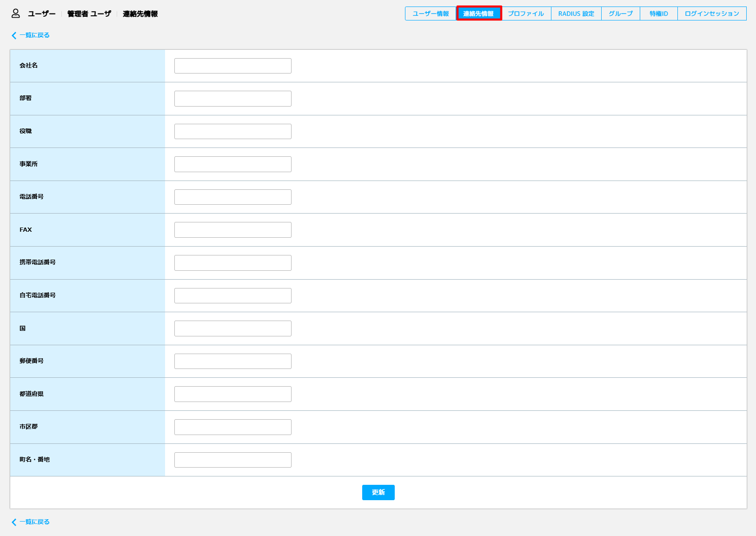Focus the 携帯電話番号 input field
Viewport: 756px width, 536px height.
tap(233, 263)
